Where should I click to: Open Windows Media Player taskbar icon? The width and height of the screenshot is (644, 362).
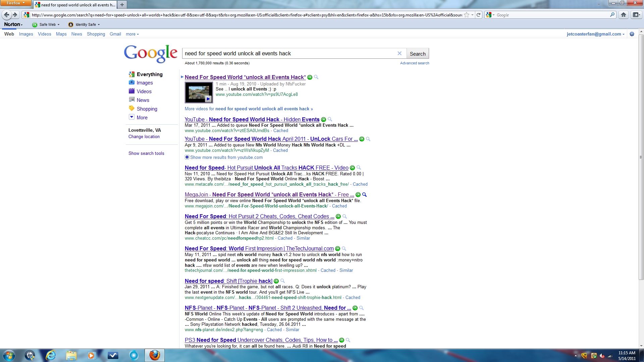(91, 355)
